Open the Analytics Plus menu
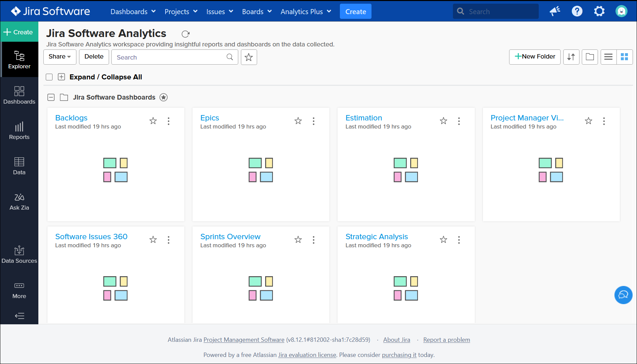The image size is (637, 364). click(x=306, y=11)
